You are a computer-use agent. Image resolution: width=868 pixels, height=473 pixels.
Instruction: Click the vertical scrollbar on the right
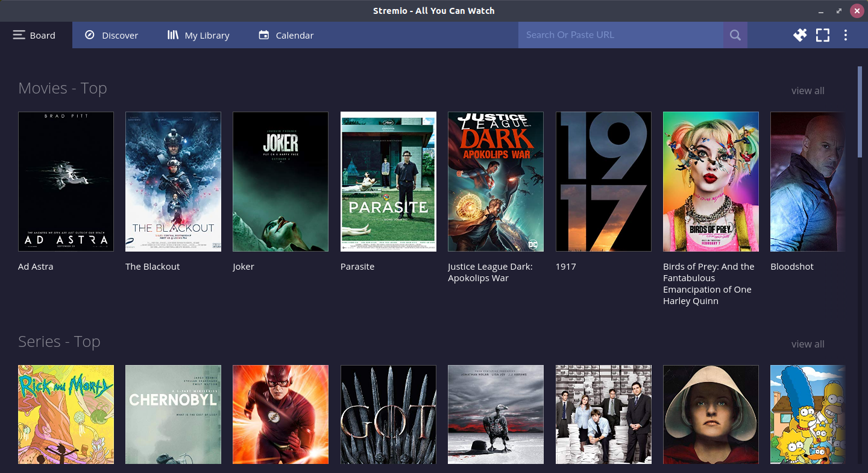[x=860, y=112]
